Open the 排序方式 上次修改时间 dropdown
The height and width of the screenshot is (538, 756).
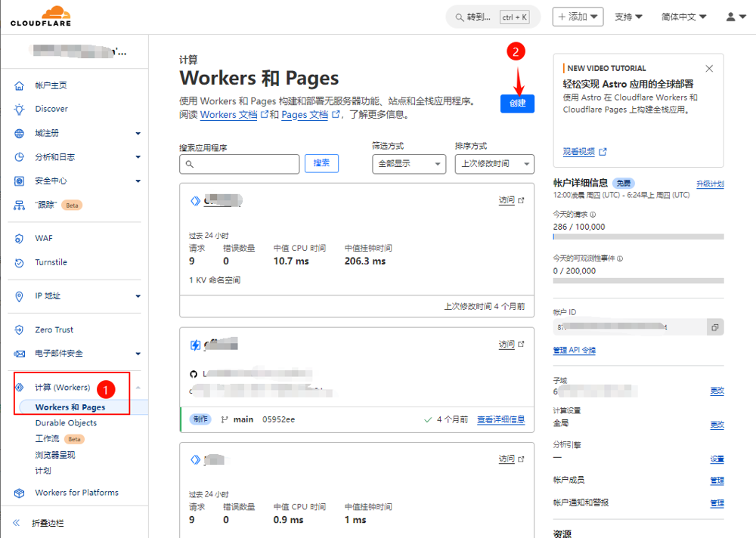point(494,164)
